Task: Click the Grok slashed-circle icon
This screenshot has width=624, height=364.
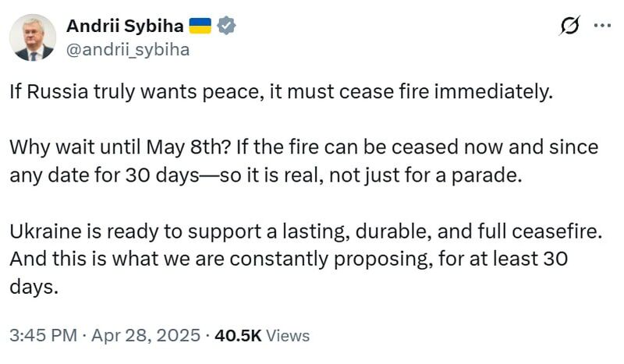Action: click(572, 27)
